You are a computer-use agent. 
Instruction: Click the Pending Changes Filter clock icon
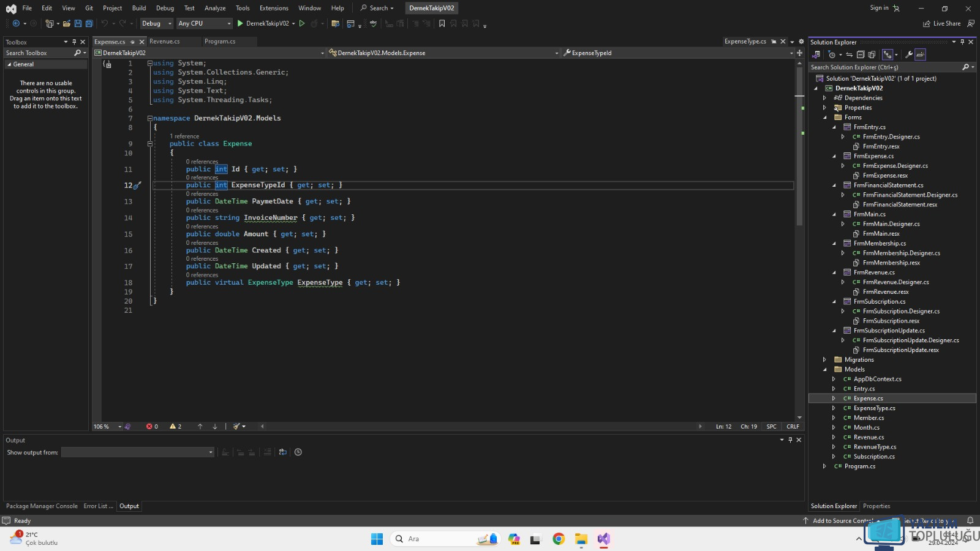tap(831, 54)
